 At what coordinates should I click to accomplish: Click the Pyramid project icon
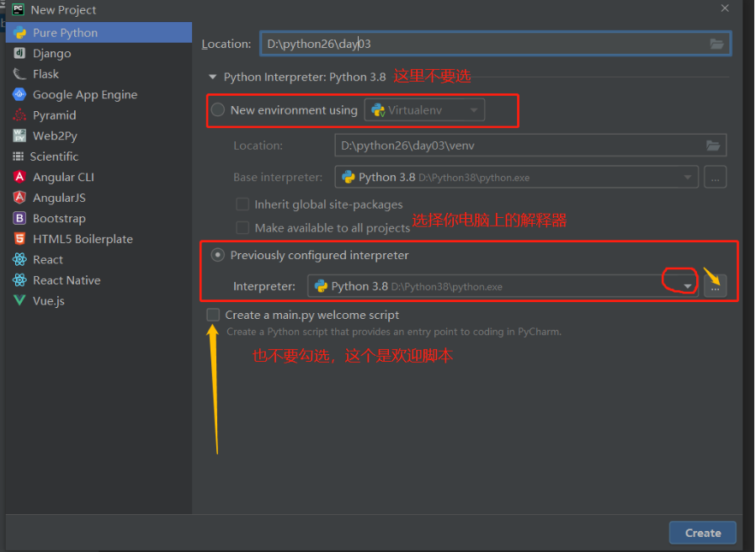click(19, 115)
